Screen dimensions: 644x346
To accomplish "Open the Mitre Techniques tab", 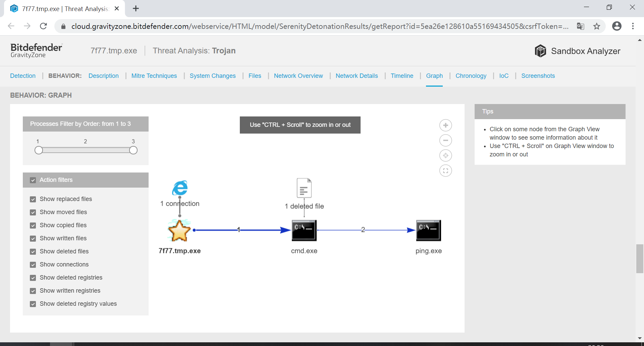I will 154,76.
